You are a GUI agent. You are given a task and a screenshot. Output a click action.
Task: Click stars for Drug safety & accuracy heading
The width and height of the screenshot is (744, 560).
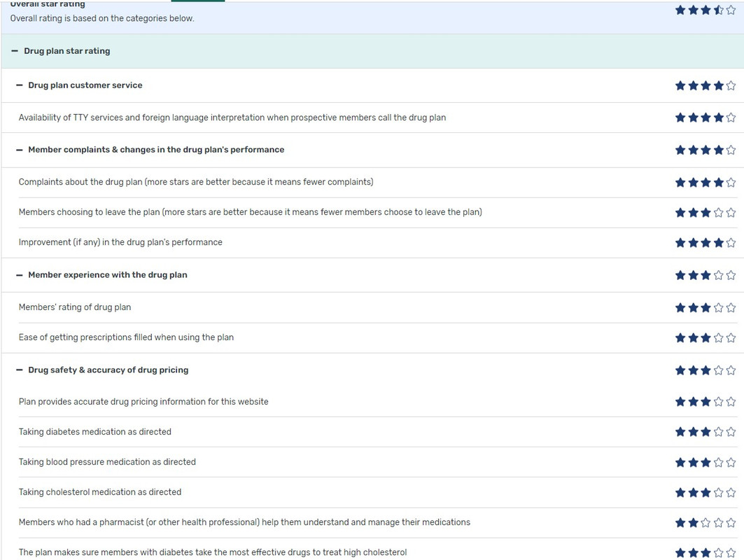[x=705, y=370]
